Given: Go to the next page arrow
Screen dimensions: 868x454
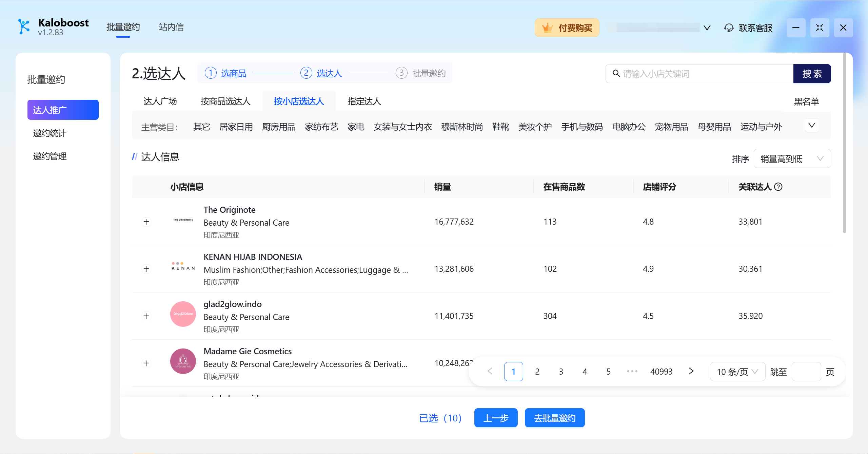Looking at the screenshot, I should coord(691,371).
